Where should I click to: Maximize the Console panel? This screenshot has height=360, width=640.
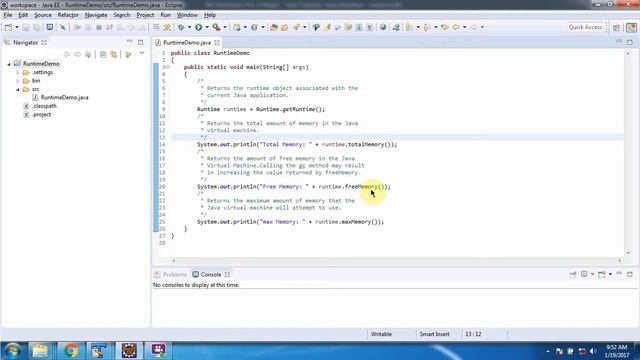630,274
